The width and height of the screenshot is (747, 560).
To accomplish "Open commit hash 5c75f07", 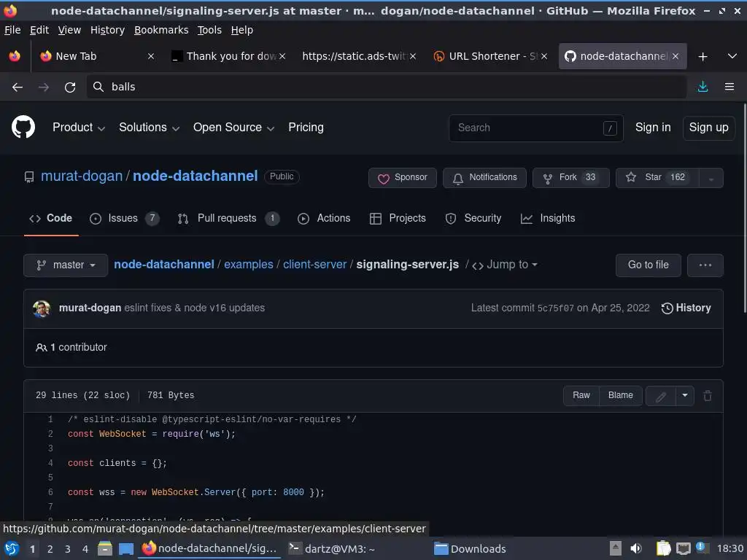I will click(555, 308).
